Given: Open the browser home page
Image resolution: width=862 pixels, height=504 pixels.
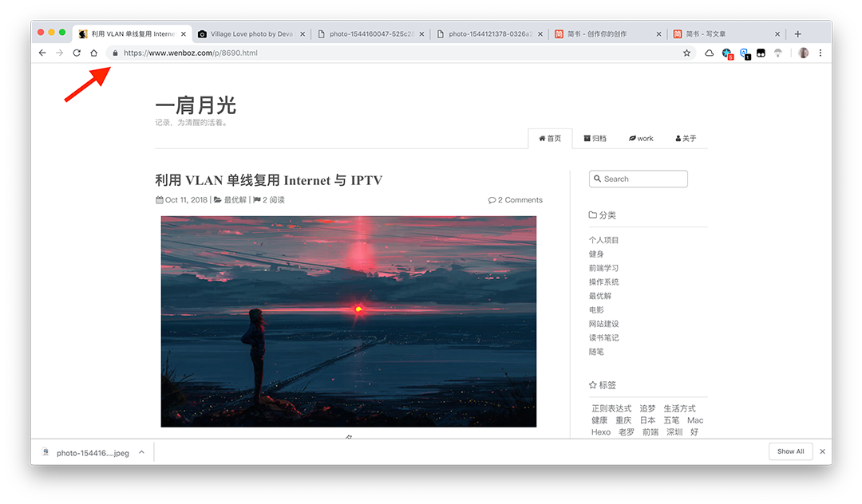Looking at the screenshot, I should point(94,53).
